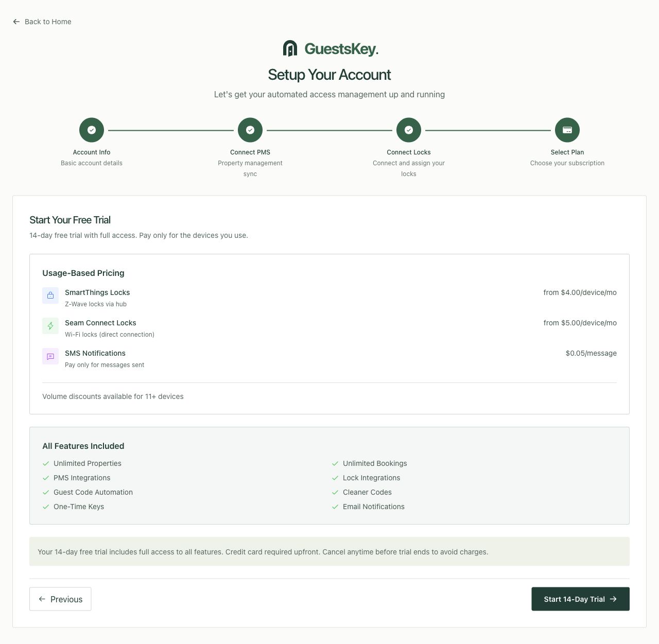Viewport: 659px width, 644px height.
Task: Start the 14-Day Trial
Action: [x=580, y=599]
